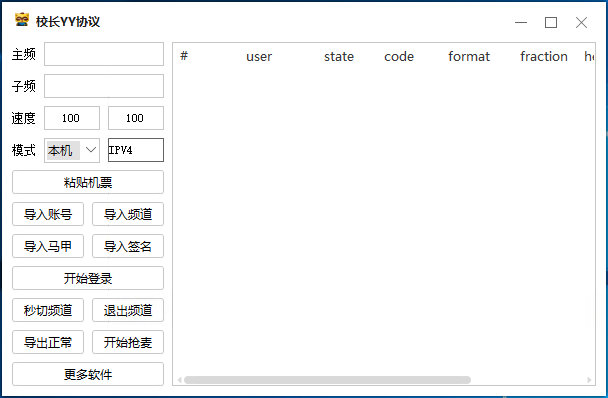Click the table's right scroll arrow
608x398 pixels.
coord(589,380)
